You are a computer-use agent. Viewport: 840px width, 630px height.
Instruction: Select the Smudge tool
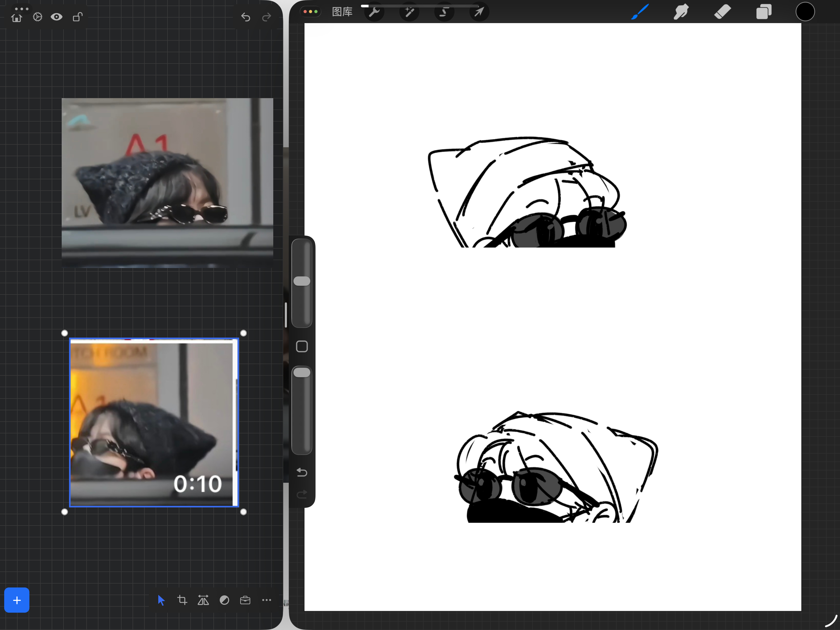click(x=681, y=12)
